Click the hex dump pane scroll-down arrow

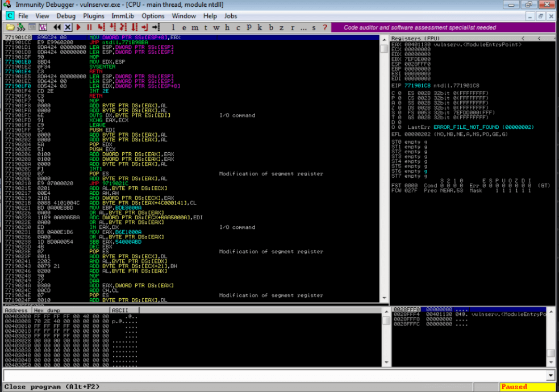coord(386,362)
